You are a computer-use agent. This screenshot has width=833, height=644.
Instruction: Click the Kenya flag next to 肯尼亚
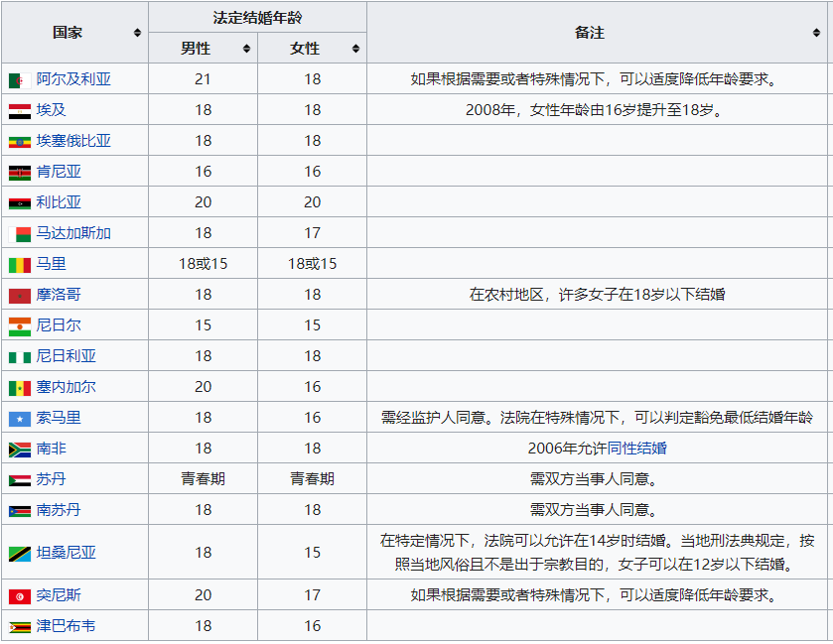point(20,173)
